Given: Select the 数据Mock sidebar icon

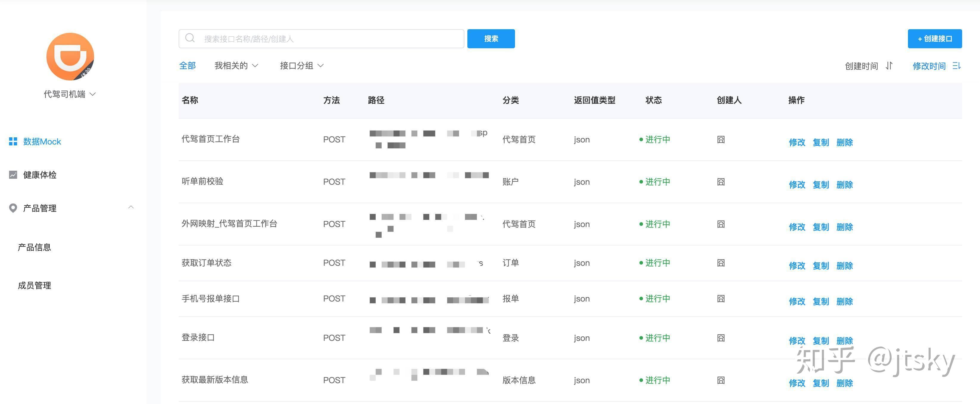Looking at the screenshot, I should pyautogui.click(x=13, y=141).
